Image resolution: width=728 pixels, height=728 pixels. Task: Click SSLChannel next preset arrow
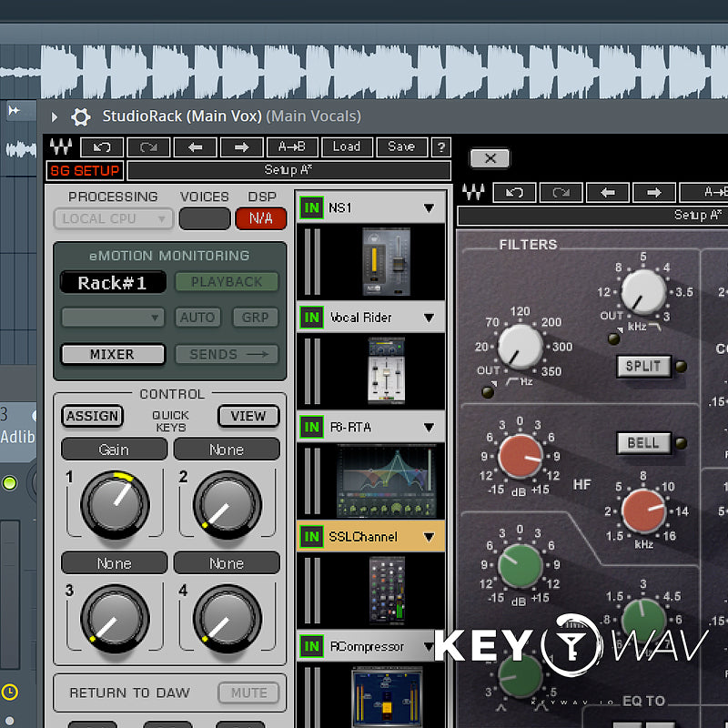(x=654, y=192)
